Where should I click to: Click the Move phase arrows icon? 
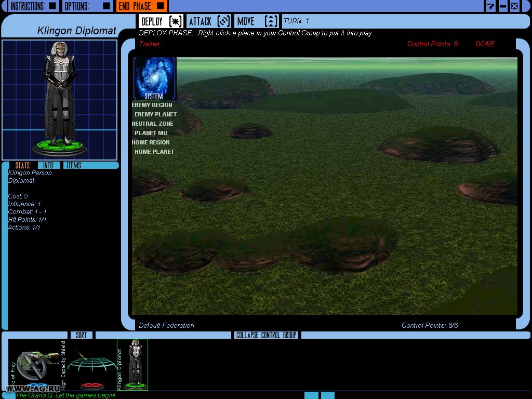tap(271, 21)
